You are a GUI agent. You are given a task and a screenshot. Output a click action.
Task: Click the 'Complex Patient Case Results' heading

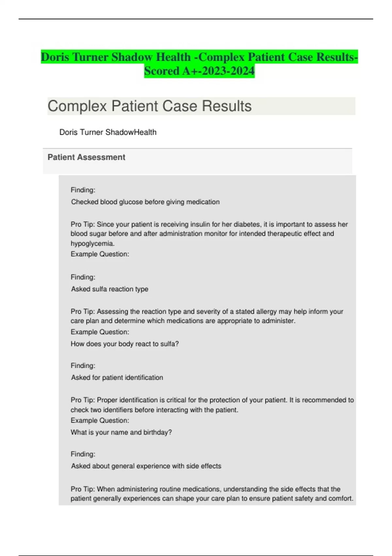click(150, 106)
